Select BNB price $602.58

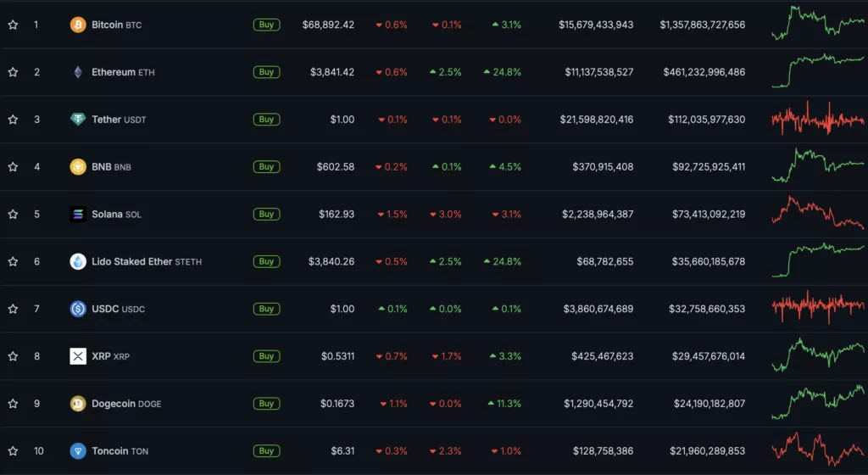[336, 166]
